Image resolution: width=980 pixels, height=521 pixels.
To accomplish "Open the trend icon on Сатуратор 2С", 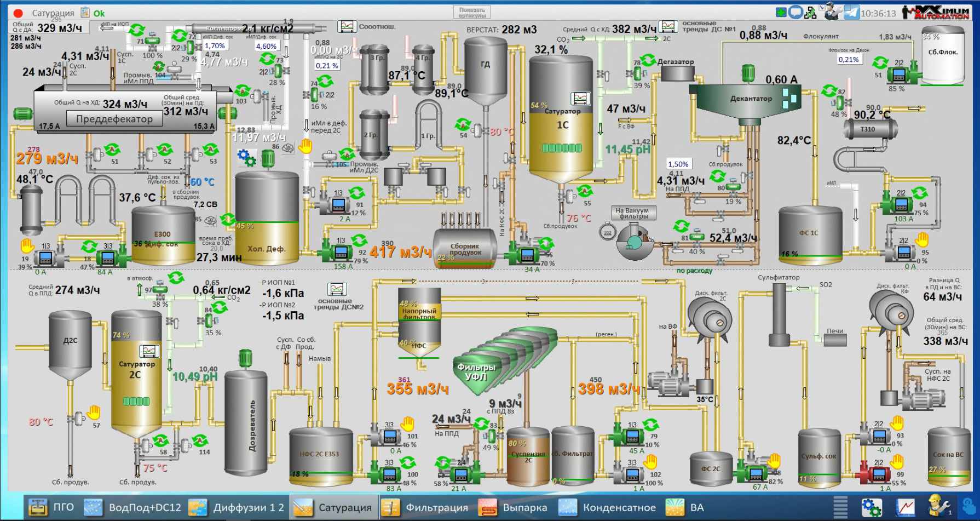I will pos(149,351).
